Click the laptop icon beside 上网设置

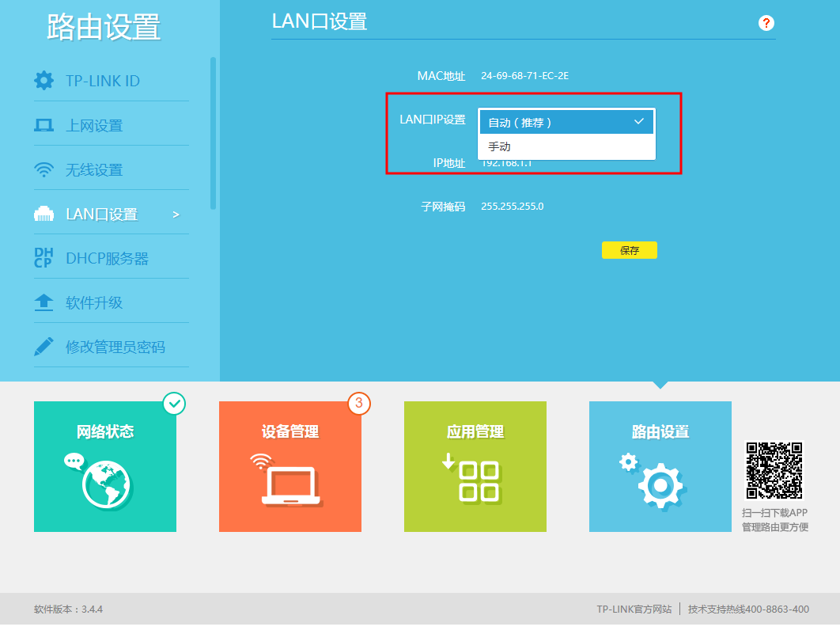(x=44, y=125)
